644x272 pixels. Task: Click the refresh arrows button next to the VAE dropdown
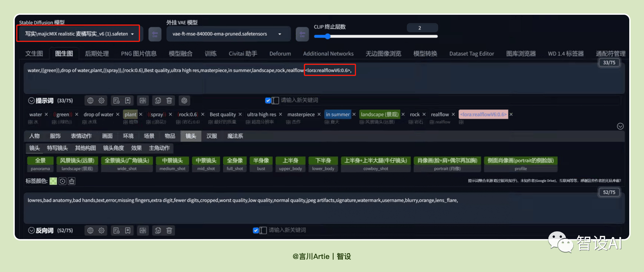pos(302,34)
